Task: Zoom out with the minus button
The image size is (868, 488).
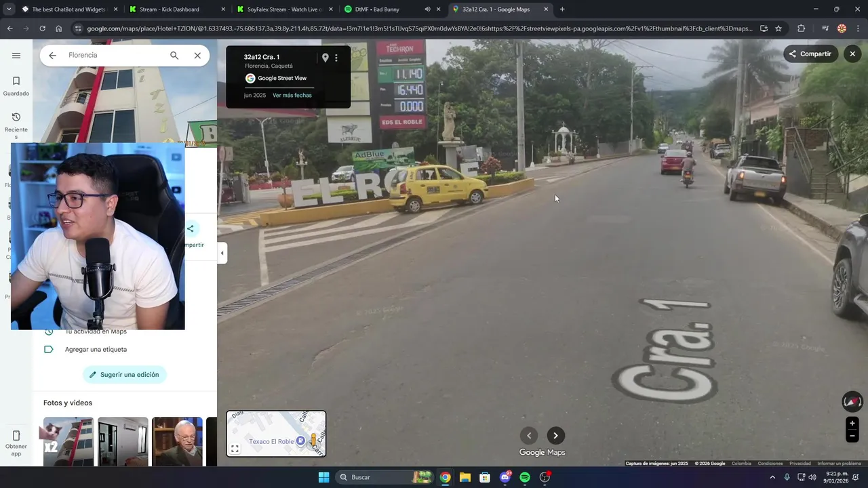Action: click(852, 436)
